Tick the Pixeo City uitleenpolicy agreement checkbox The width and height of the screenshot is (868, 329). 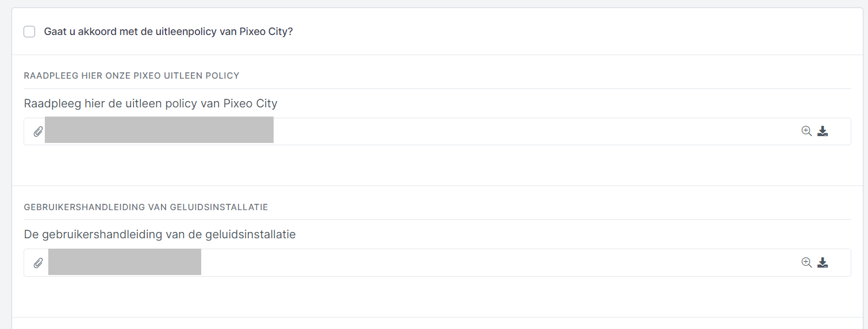tap(29, 32)
